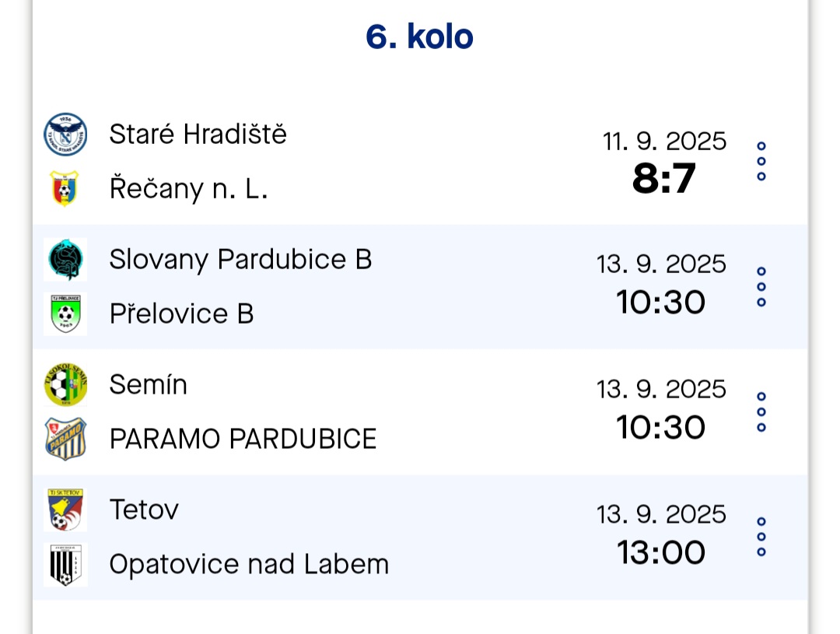Image resolution: width=840 pixels, height=634 pixels.
Task: Click the Slovany Pardubice B team logo
Action: (65, 259)
